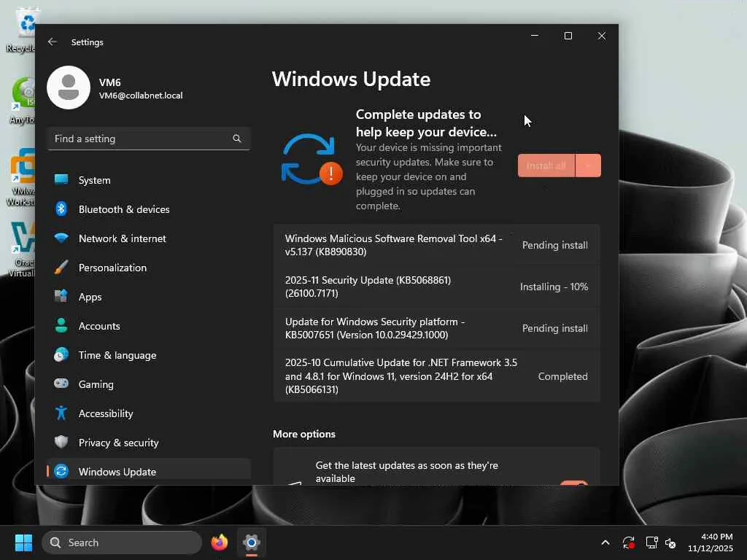Select the AnyTo desktop shortcut

pos(21,100)
